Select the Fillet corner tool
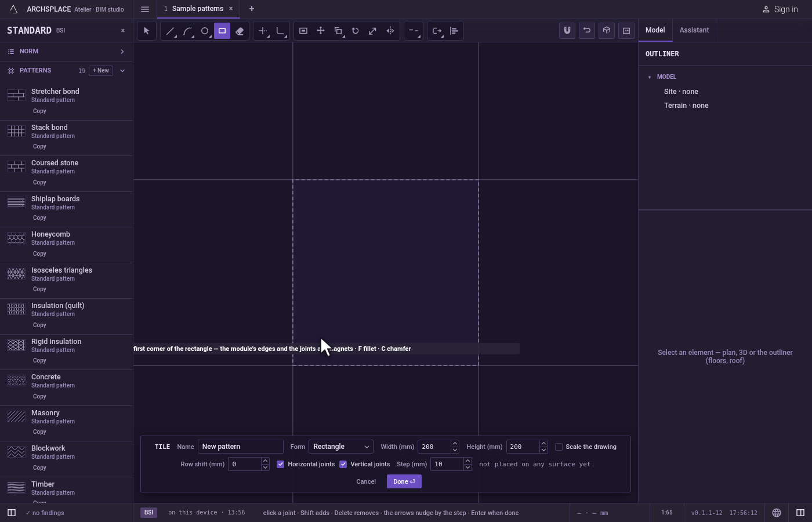This screenshot has height=522, width=812. point(280,31)
